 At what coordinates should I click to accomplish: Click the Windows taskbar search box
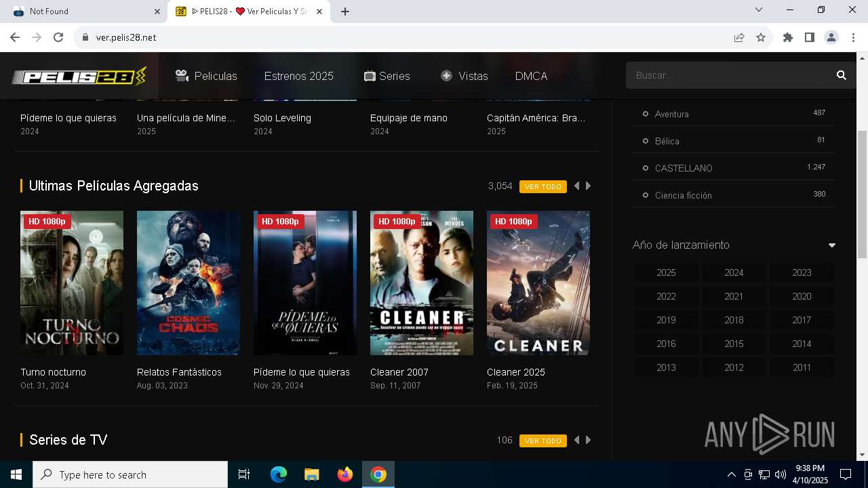coord(130,474)
